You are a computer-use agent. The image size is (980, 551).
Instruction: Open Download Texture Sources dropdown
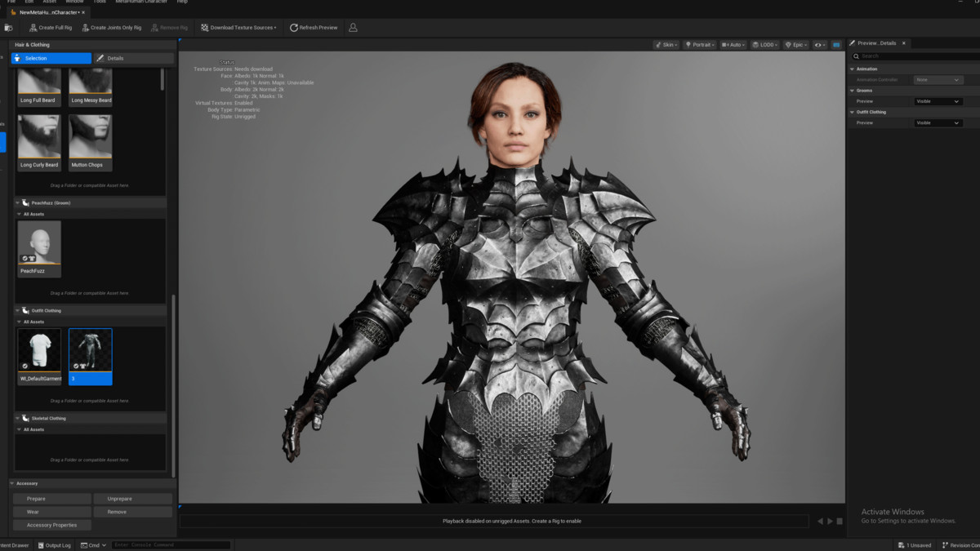click(238, 28)
